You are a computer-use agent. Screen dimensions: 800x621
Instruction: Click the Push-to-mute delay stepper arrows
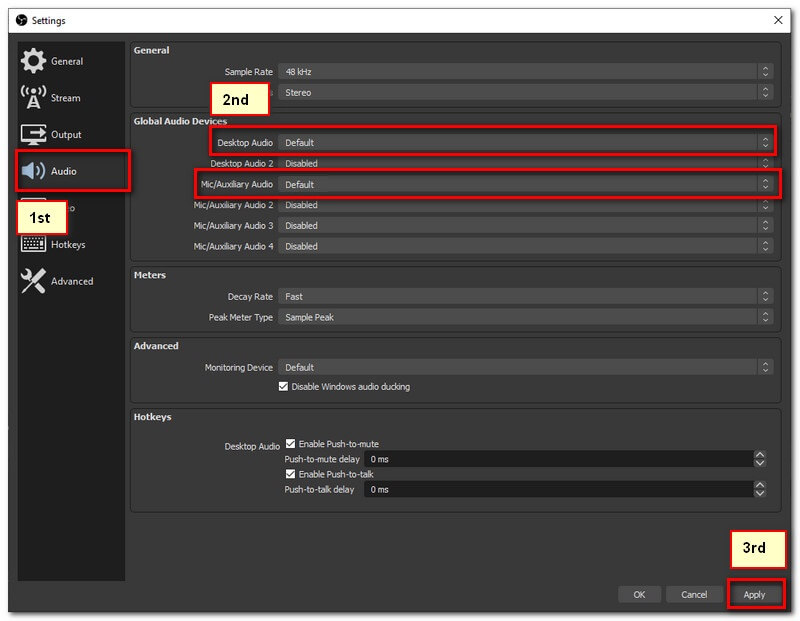tap(760, 459)
